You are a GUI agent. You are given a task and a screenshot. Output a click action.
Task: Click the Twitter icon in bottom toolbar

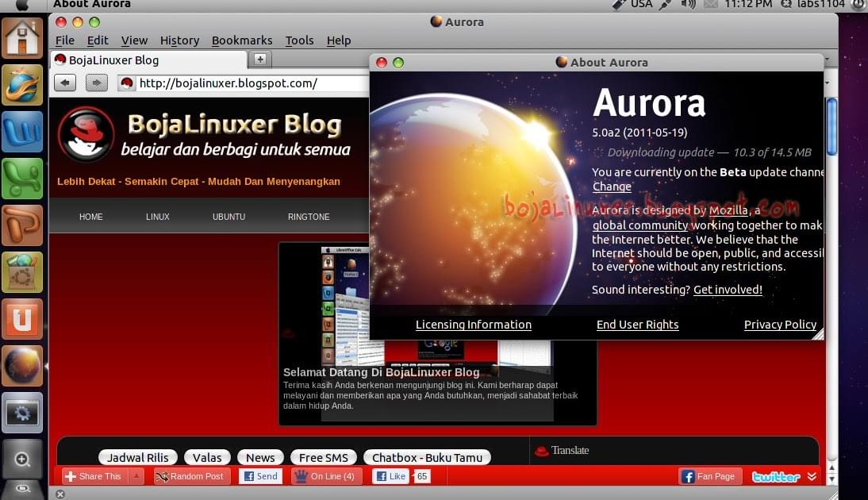[775, 476]
